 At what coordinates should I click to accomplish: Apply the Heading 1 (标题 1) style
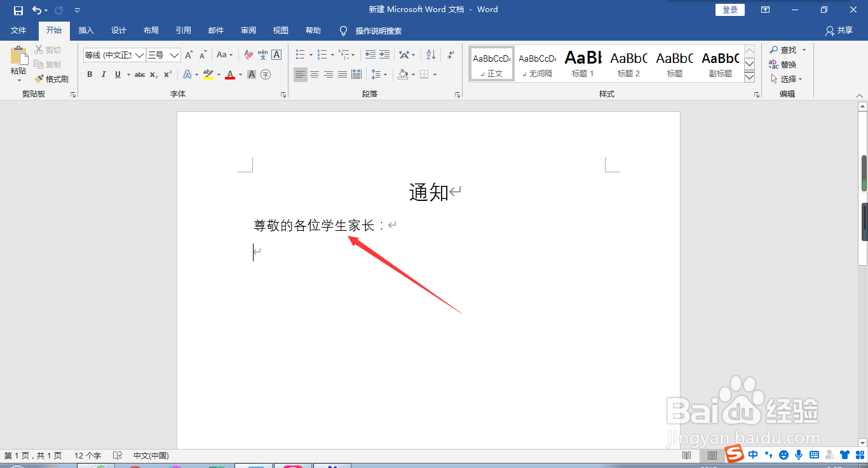[x=583, y=64]
